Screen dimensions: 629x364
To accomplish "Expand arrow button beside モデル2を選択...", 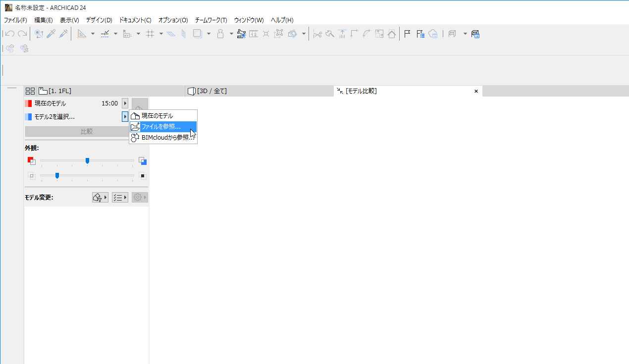I will pyautogui.click(x=125, y=117).
